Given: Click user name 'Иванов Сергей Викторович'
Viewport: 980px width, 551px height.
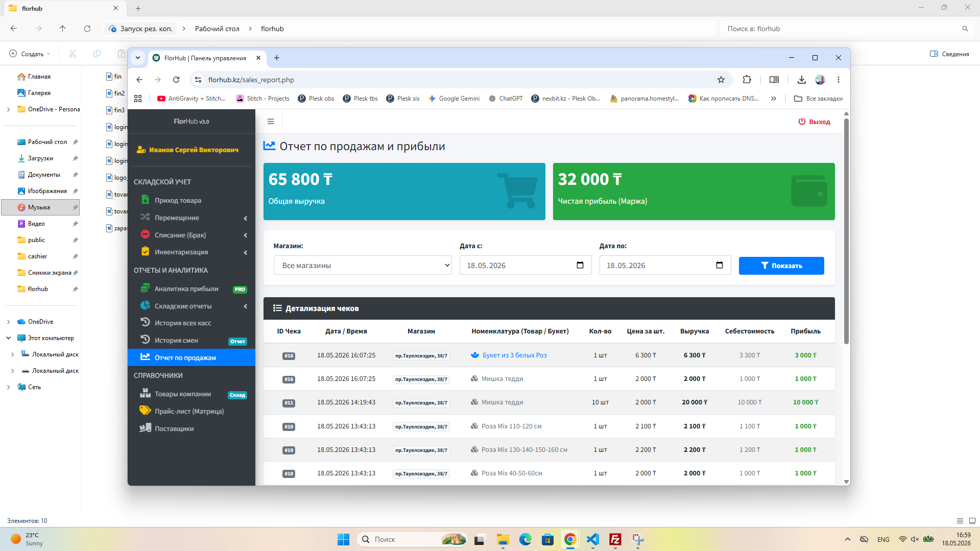Looking at the screenshot, I should pyautogui.click(x=194, y=150).
